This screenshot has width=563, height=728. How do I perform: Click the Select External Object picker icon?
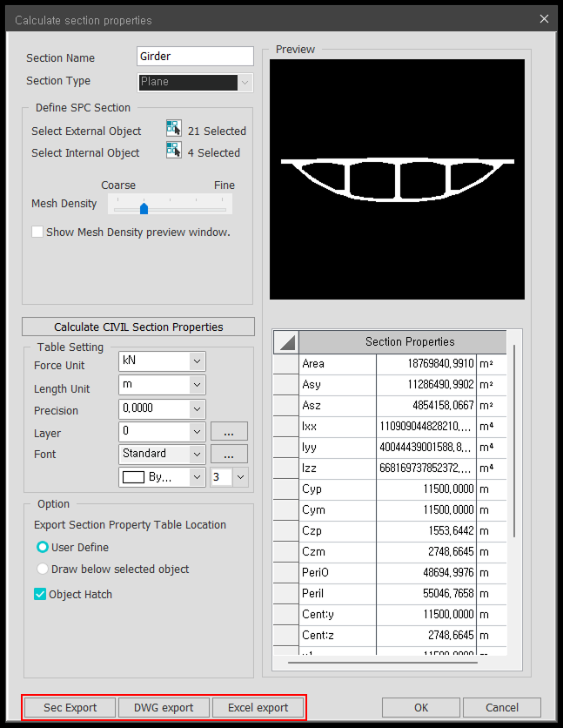point(174,128)
